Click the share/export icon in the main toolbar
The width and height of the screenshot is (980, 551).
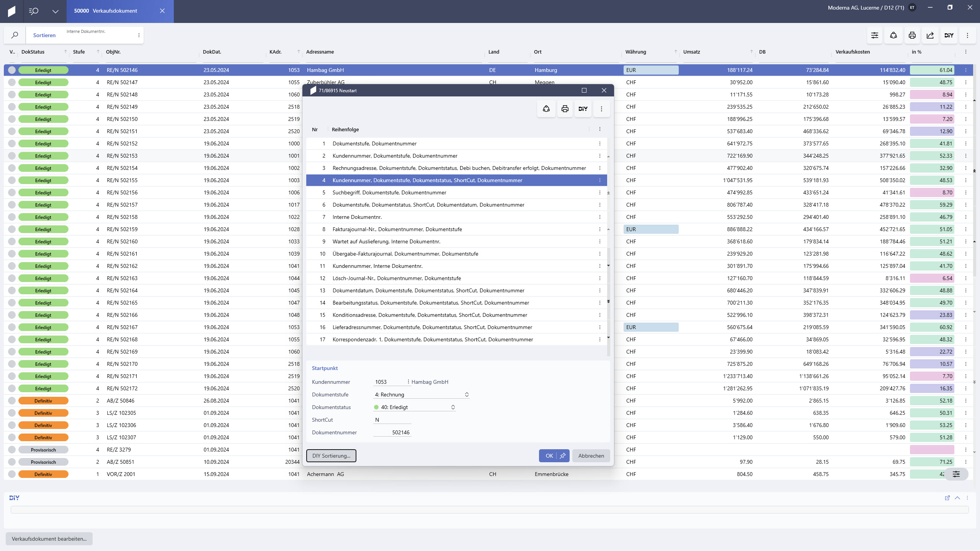point(930,35)
